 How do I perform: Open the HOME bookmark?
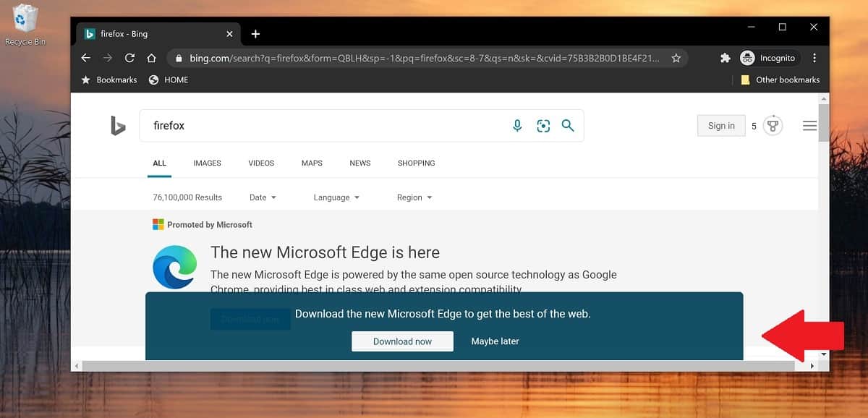169,80
